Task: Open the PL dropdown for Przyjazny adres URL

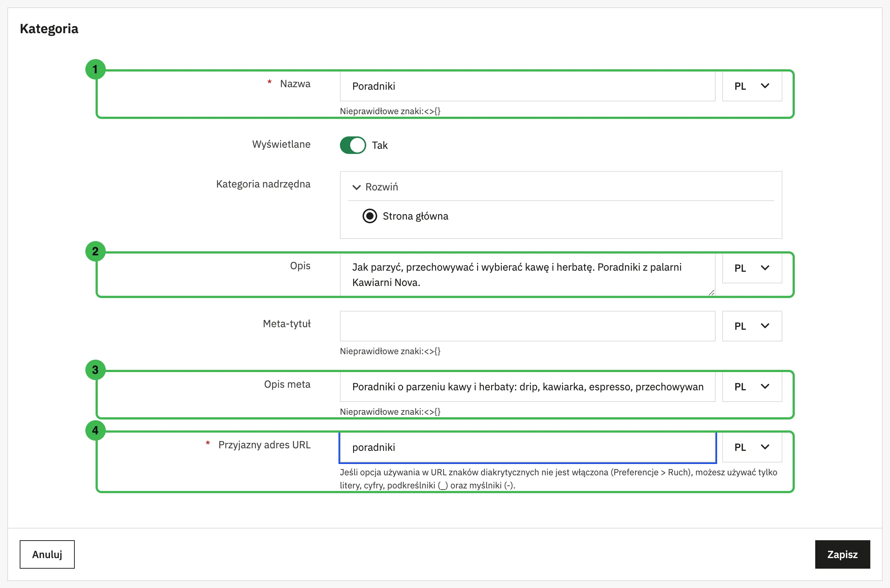Action: click(x=752, y=447)
